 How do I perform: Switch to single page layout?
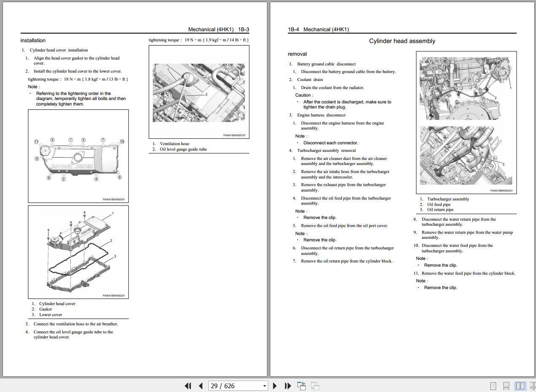click(x=493, y=386)
